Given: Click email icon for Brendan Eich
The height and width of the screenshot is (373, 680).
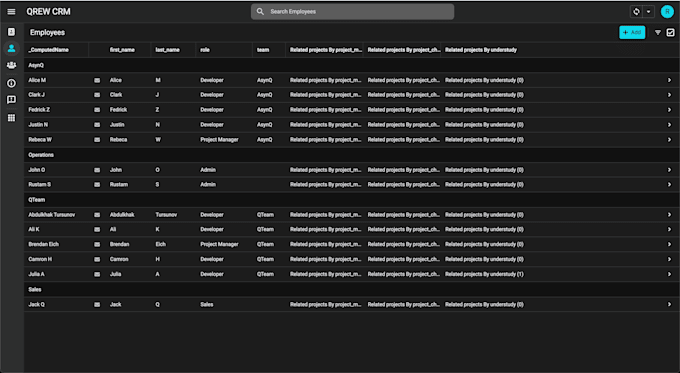Looking at the screenshot, I should click(97, 245).
